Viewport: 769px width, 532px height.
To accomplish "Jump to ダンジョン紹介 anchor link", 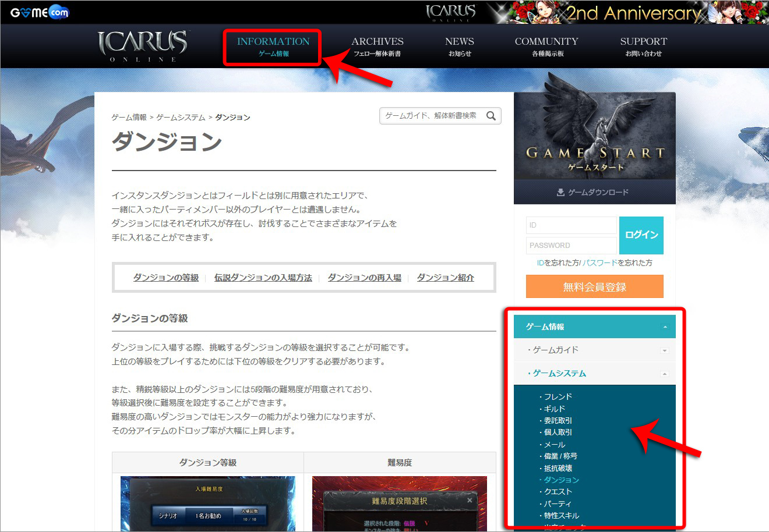I will (x=446, y=278).
